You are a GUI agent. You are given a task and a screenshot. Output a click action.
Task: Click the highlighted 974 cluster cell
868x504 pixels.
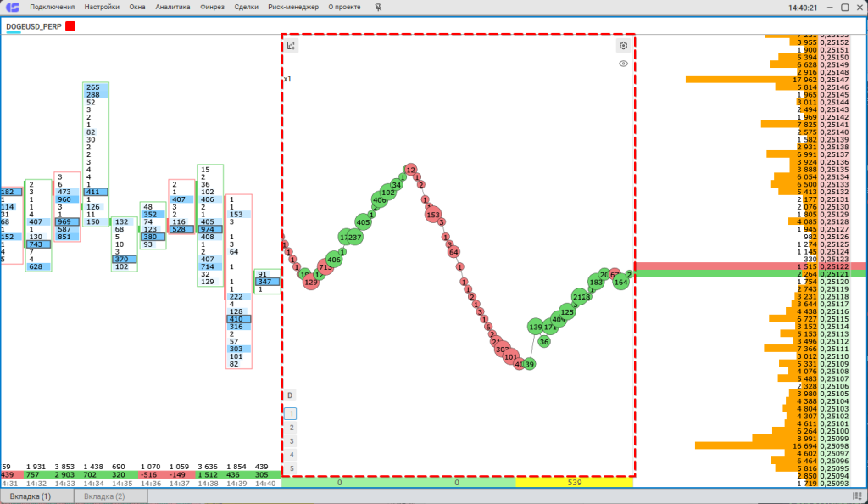[210, 229]
